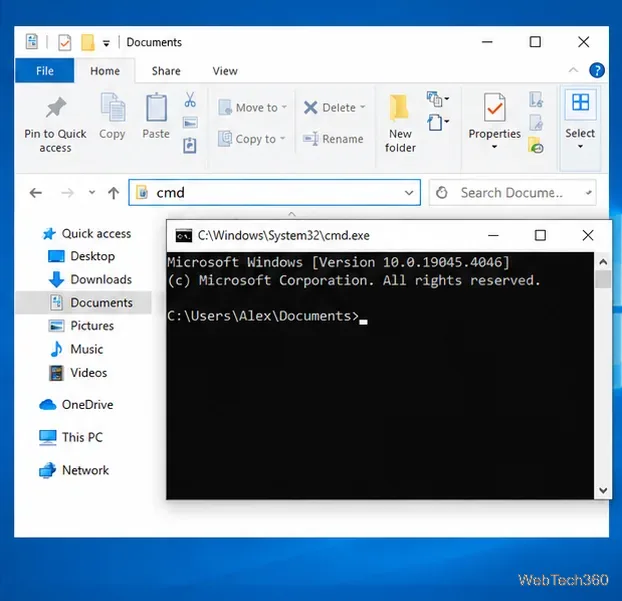The image size is (622, 601).
Task: Open the File tab
Action: point(44,71)
